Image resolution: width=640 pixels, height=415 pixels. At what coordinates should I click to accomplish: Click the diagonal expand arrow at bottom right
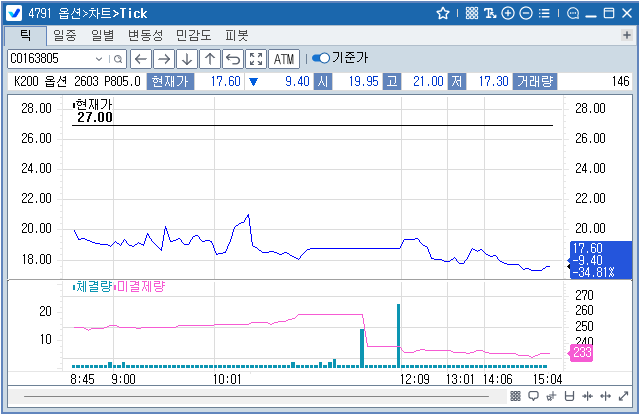pyautogui.click(x=625, y=397)
